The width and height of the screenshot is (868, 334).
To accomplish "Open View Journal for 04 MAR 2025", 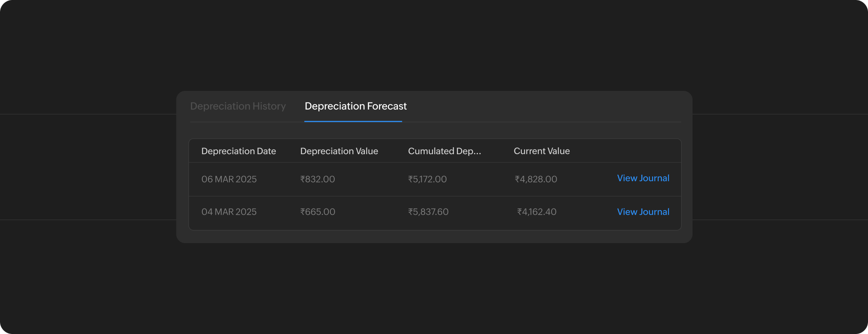I will click(643, 212).
